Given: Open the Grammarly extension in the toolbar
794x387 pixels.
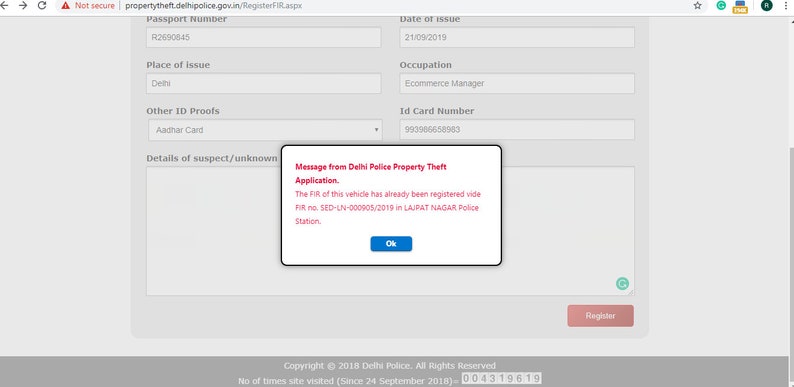Looking at the screenshot, I should click(721, 6).
